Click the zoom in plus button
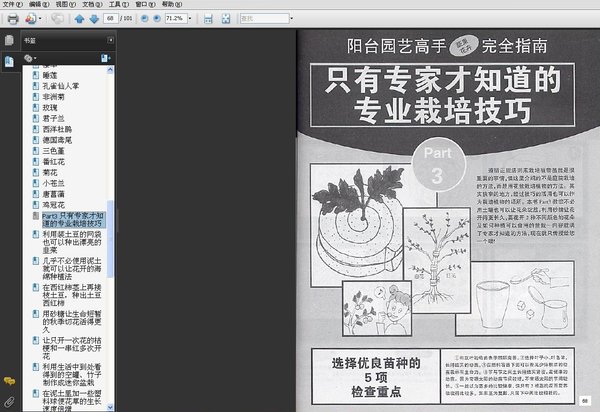Viewport: 600px width, 412px height. coord(157,18)
